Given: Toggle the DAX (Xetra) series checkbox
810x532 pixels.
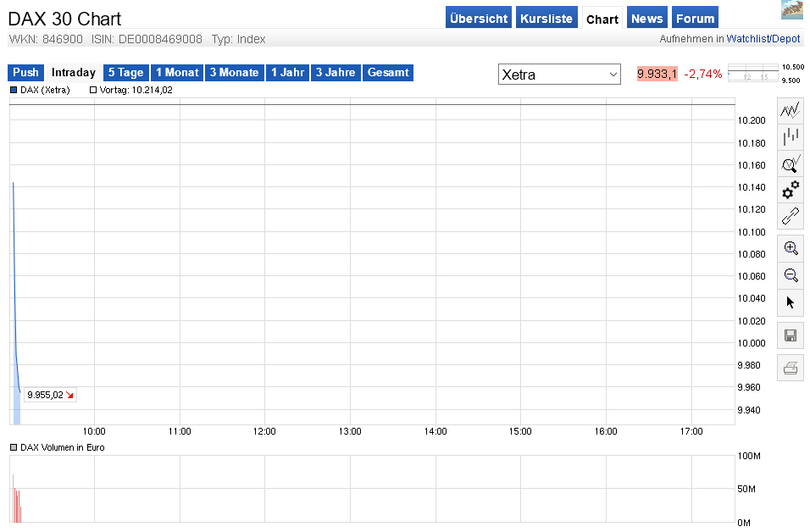Looking at the screenshot, I should [13, 89].
